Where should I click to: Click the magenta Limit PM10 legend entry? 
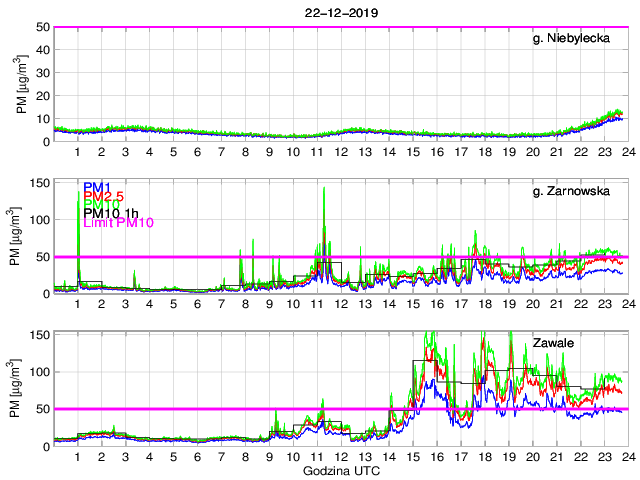(118, 223)
